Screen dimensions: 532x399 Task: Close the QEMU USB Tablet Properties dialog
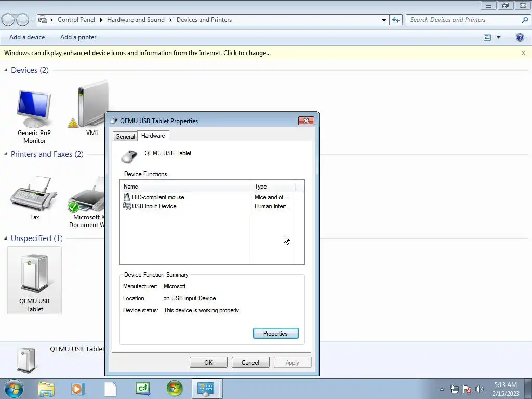pos(306,121)
